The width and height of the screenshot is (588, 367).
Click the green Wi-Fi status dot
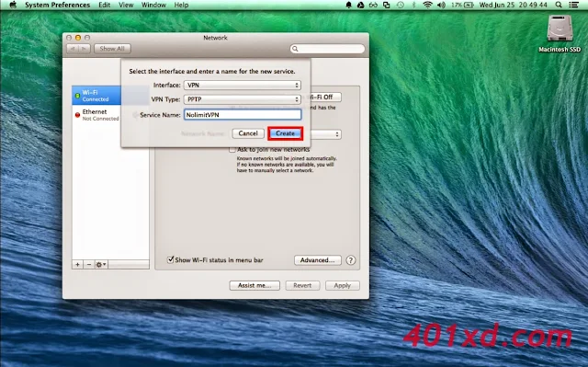click(x=77, y=96)
